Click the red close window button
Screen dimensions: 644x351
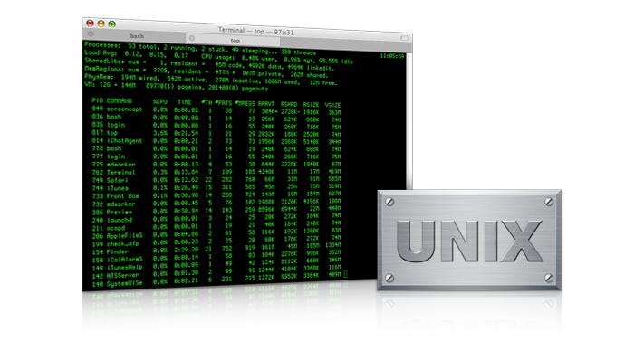[90, 23]
